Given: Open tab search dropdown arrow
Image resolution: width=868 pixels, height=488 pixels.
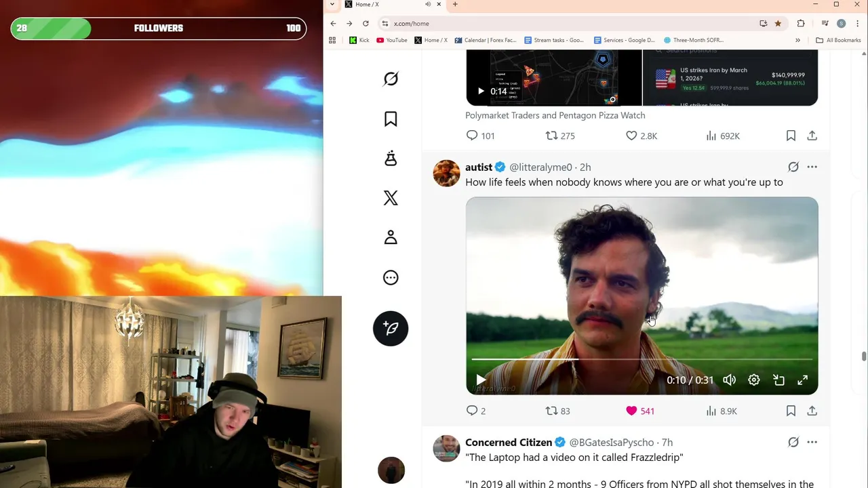Looking at the screenshot, I should 332,4.
